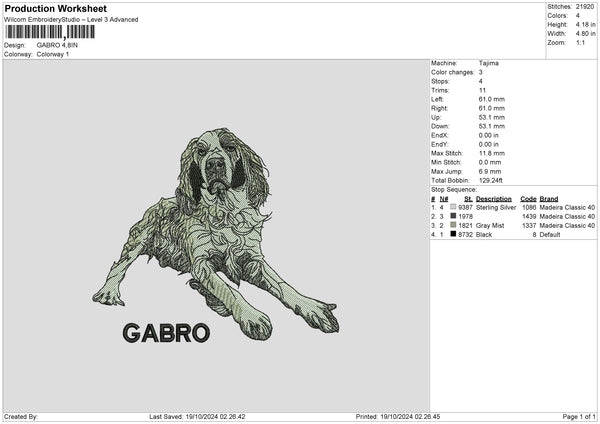Click the 'St.' column header
The height and width of the screenshot is (424, 600).
point(468,199)
